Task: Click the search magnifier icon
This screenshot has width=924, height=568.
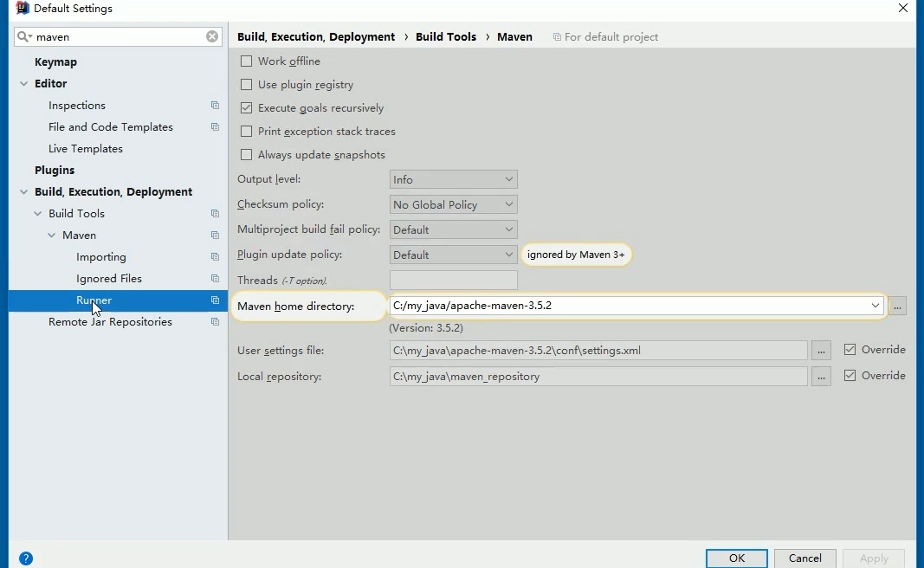Action: [x=24, y=36]
